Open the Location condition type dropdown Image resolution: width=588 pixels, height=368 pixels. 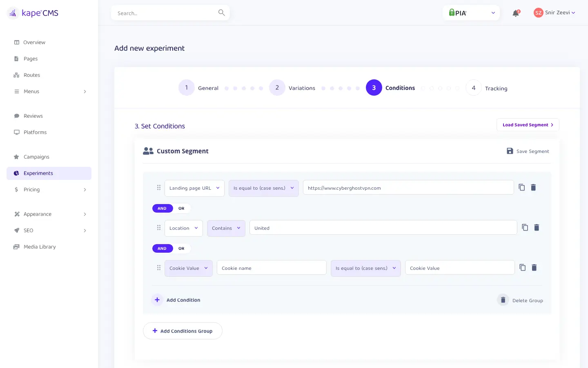pos(184,228)
